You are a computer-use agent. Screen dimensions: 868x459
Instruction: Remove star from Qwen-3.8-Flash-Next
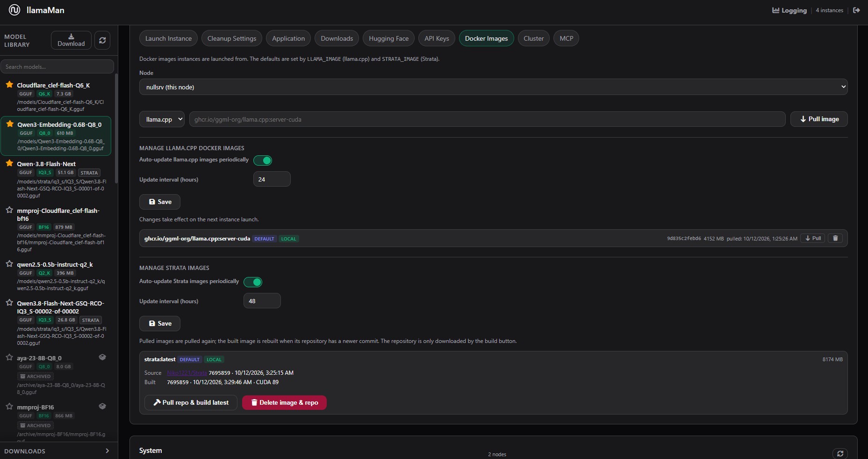point(9,163)
